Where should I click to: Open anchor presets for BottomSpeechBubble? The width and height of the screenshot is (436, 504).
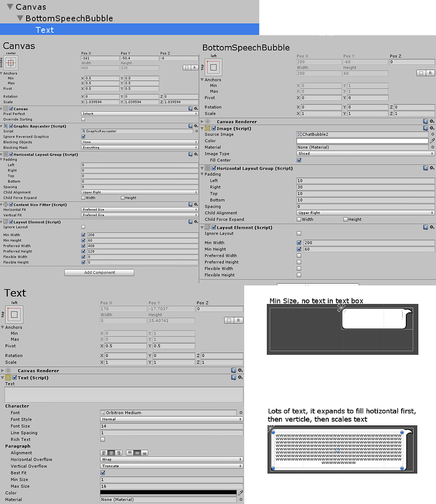point(213,67)
